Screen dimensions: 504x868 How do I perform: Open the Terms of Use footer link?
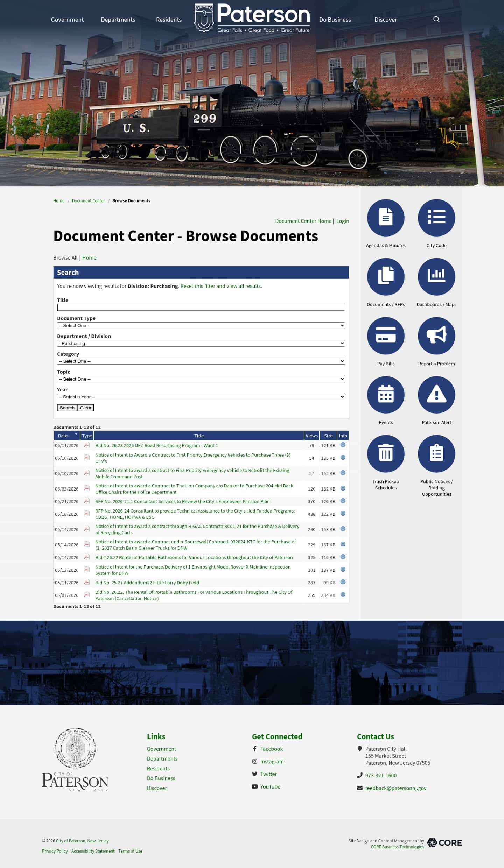point(130,851)
